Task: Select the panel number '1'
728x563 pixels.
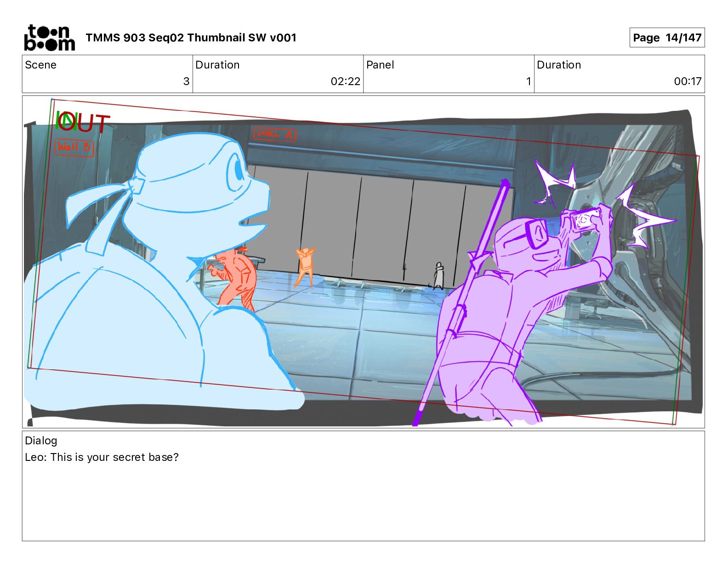Action: click(x=529, y=81)
